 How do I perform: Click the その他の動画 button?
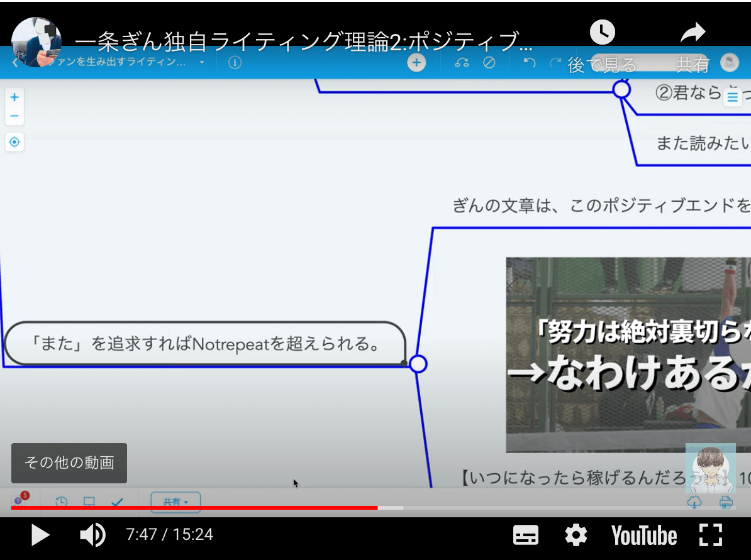pyautogui.click(x=69, y=463)
